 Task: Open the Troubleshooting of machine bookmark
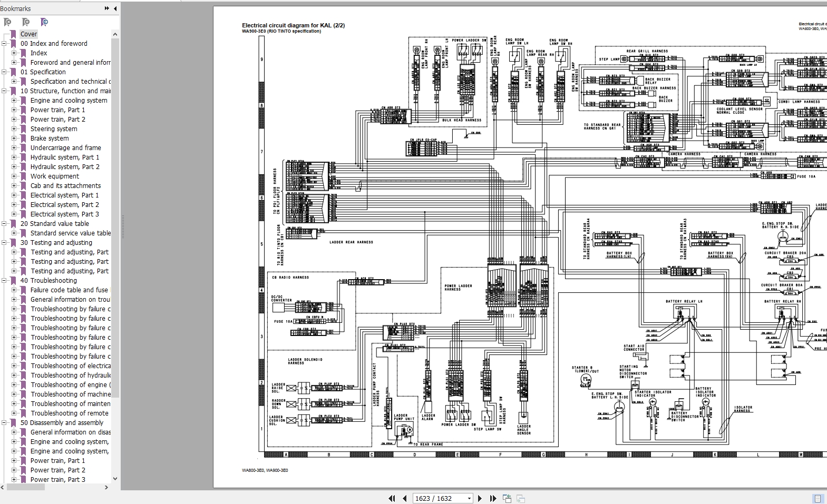[x=71, y=394]
